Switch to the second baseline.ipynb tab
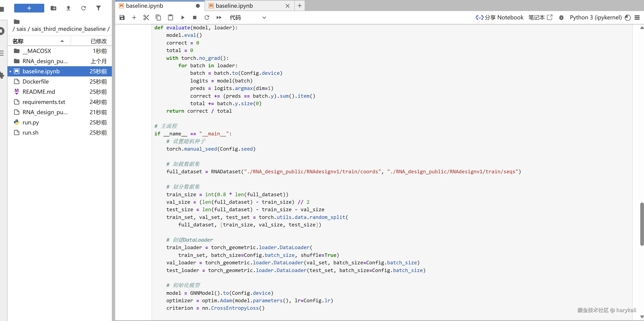 (234, 6)
